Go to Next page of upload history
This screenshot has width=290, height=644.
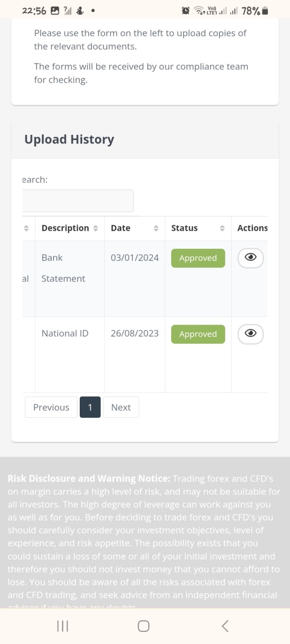(x=121, y=407)
